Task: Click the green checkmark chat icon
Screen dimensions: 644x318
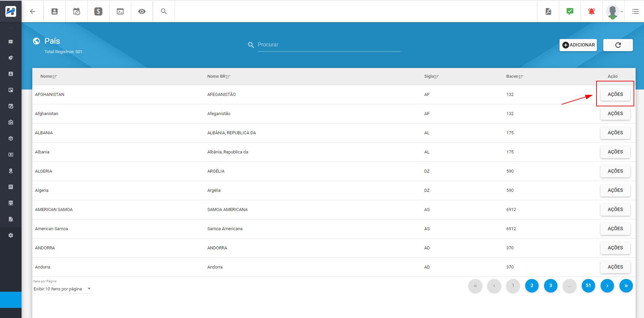Action: coord(570,11)
